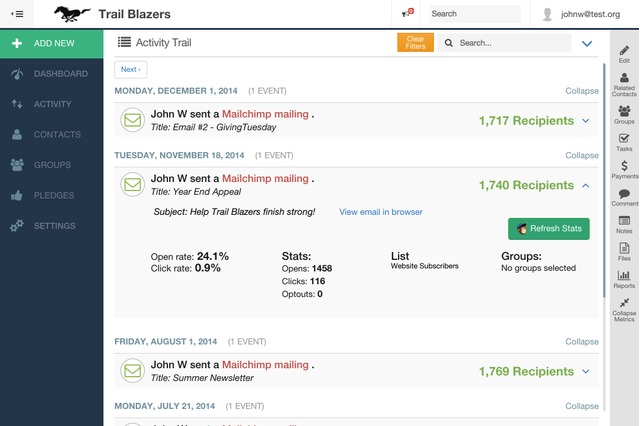Toggle sidebar with the back-arrow menu button
Screen dimensions: 640x426
(18, 14)
